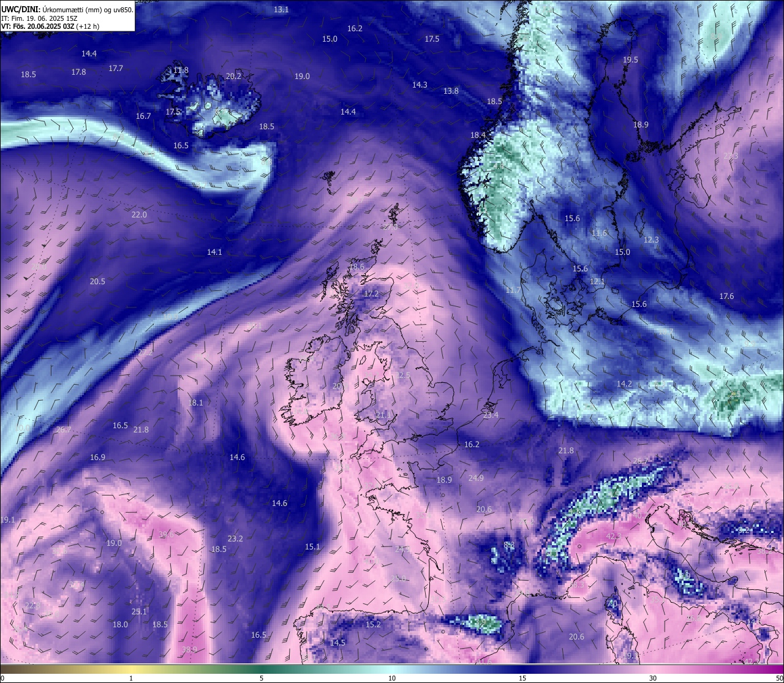Click the 18.1 value west of Ireland
The width and height of the screenshot is (784, 683).
click(x=195, y=403)
